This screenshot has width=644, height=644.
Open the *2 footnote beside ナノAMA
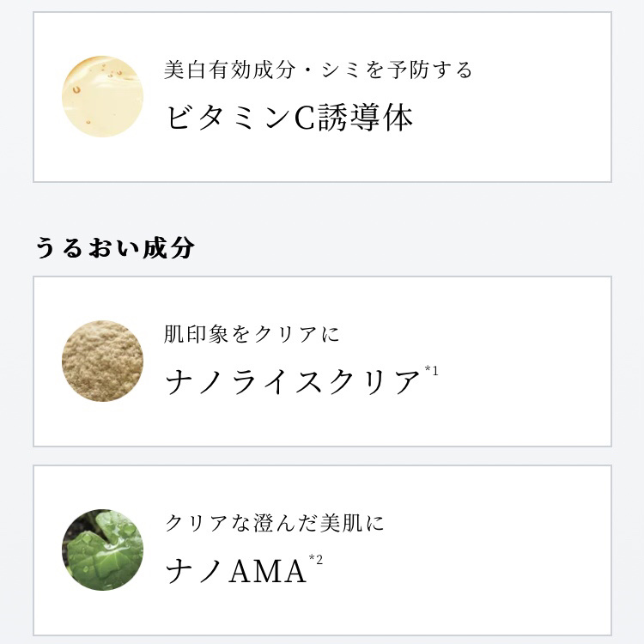pyautogui.click(x=315, y=560)
